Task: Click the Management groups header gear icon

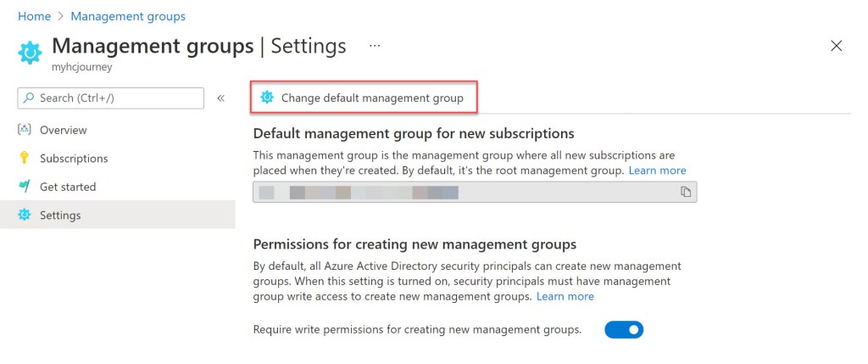Action: pos(30,52)
